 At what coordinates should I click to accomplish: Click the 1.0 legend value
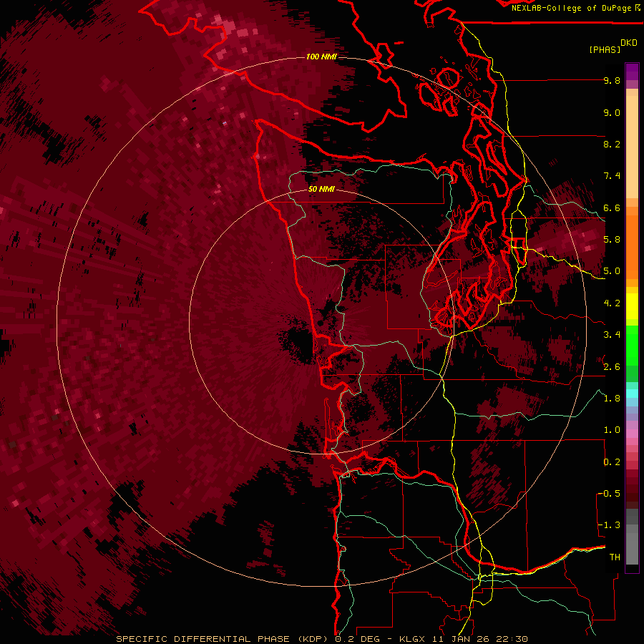612,430
